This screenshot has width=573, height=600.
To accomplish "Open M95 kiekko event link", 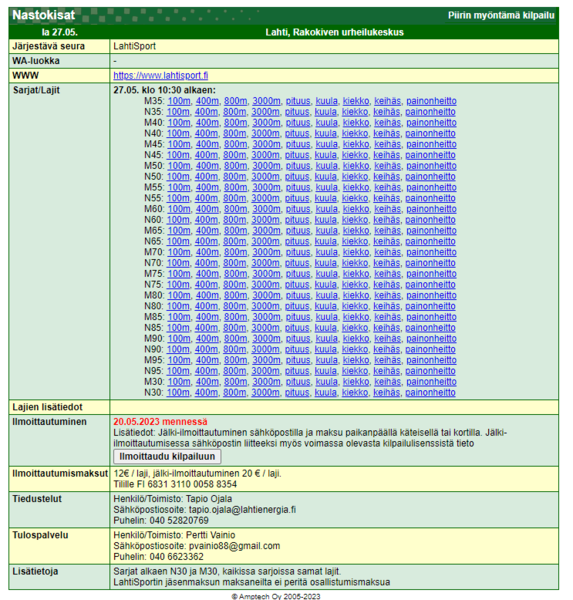I will coord(356,360).
